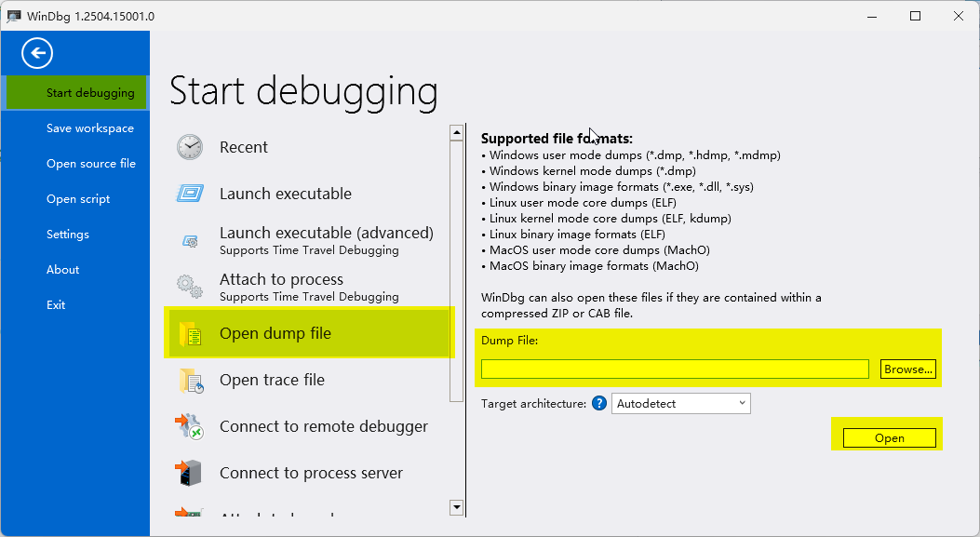Click the Target architecture help question icon
The height and width of the screenshot is (537, 980).
598,403
